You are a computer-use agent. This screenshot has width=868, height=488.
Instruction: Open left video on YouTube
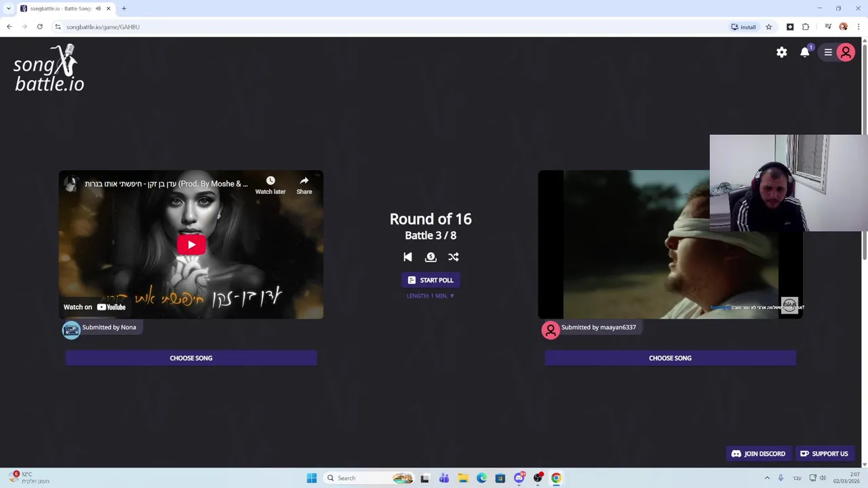click(x=95, y=307)
